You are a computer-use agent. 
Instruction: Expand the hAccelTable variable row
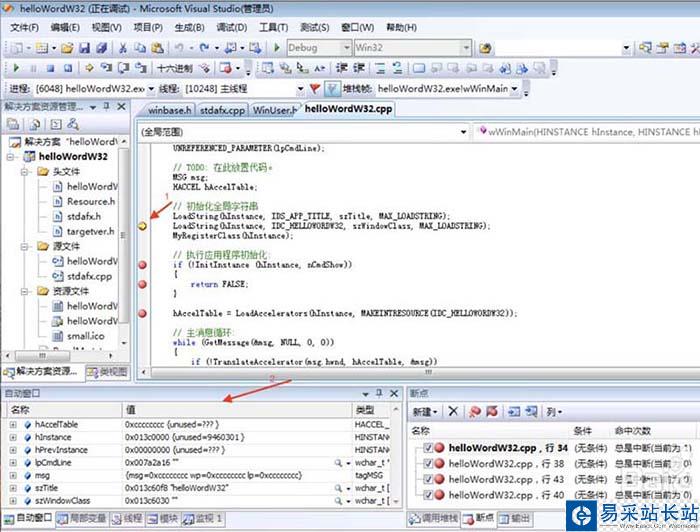point(13,424)
